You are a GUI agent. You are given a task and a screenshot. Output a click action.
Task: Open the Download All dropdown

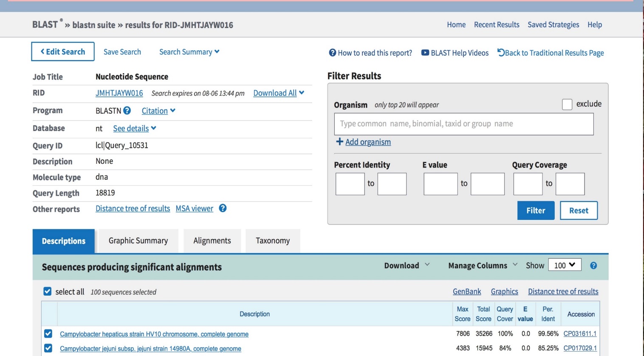pos(279,93)
